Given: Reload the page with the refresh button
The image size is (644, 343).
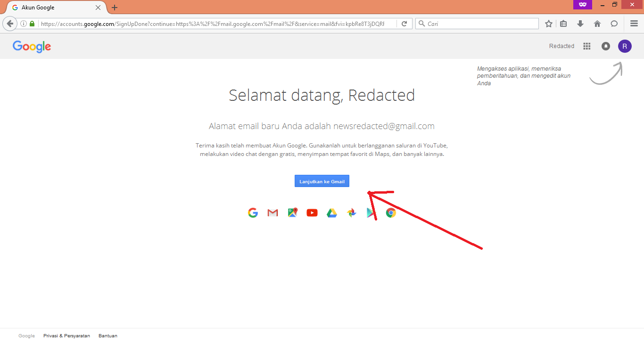Looking at the screenshot, I should pyautogui.click(x=405, y=24).
